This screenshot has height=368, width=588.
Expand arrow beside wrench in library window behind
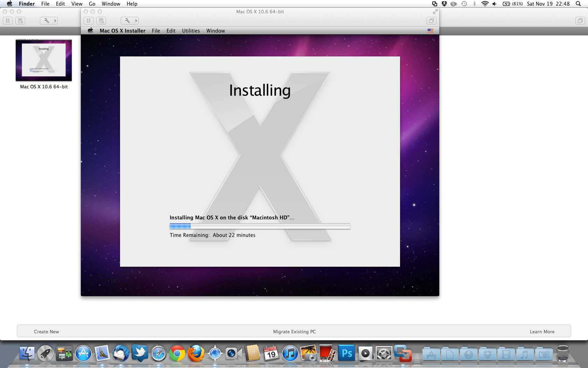55,21
